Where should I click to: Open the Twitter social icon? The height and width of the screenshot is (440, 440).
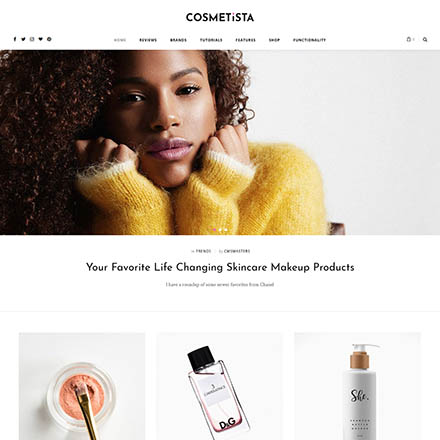point(23,39)
